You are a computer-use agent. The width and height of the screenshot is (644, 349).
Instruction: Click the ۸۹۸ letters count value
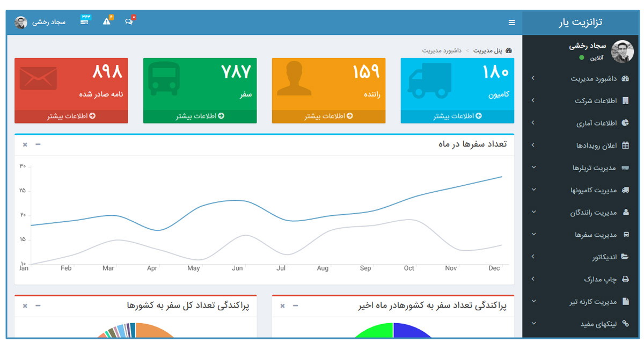pos(107,71)
